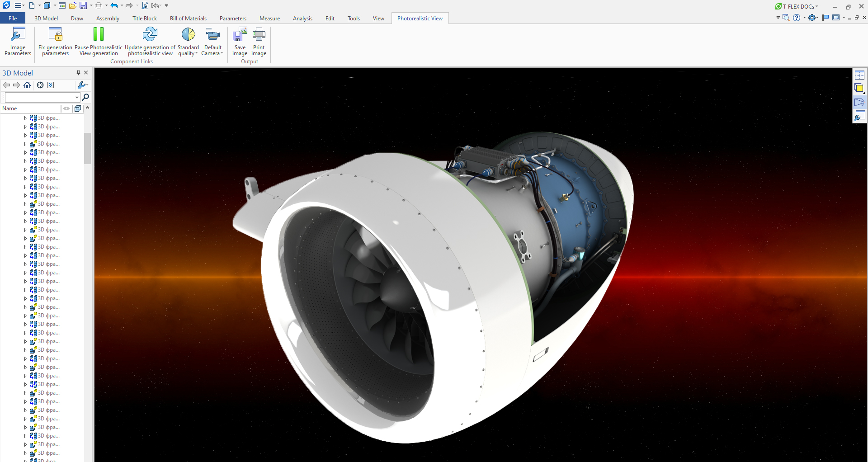Open Default Camera dropdown

click(212, 42)
